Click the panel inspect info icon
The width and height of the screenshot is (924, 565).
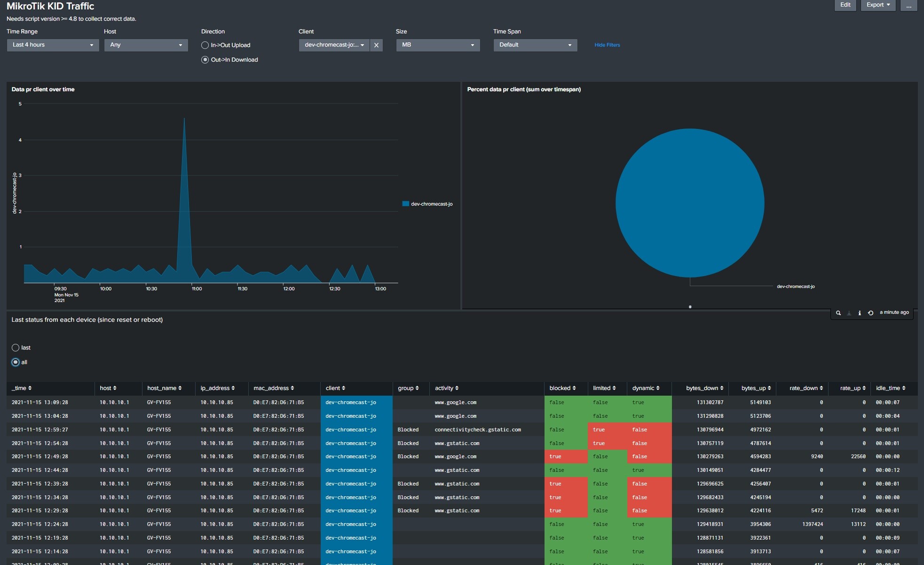860,313
